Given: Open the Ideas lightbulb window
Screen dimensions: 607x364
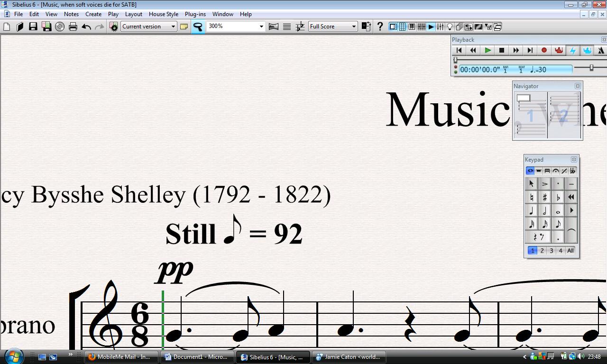Looking at the screenshot, I should (450, 27).
